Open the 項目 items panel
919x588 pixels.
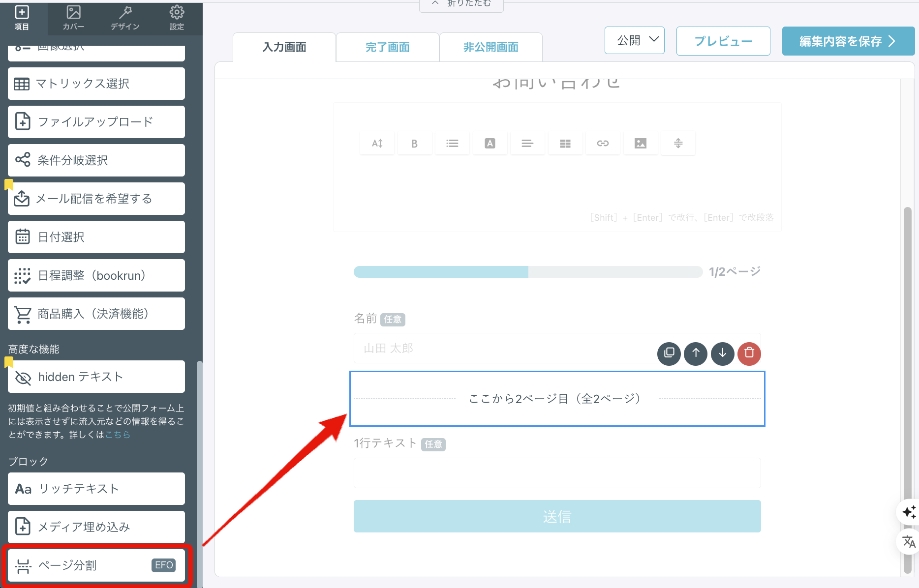click(22, 18)
